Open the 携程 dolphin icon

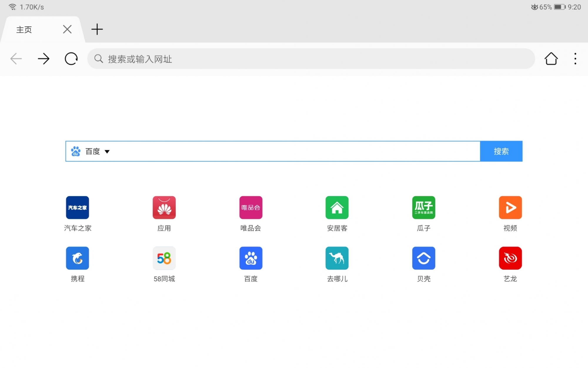pyautogui.click(x=77, y=258)
